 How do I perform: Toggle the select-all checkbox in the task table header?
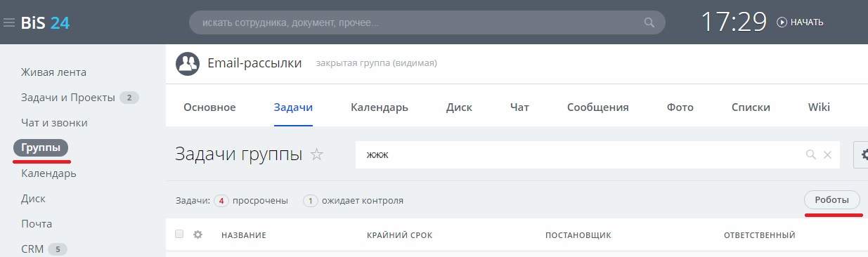pos(179,234)
